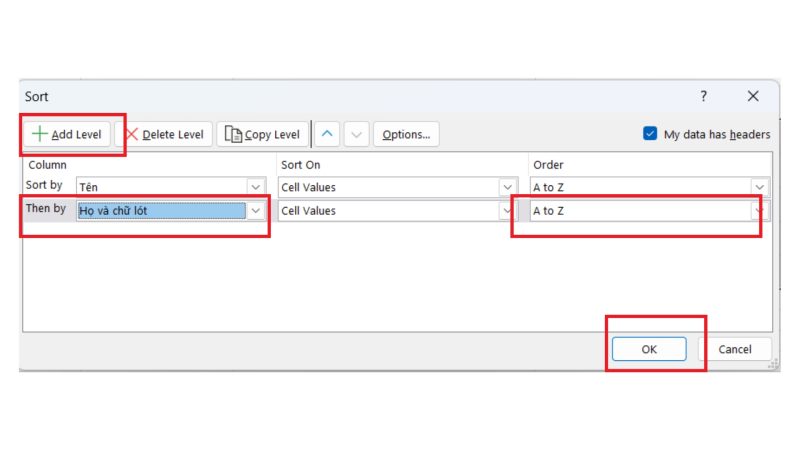Toggle the My data has headers checkbox
Viewport: 800px width, 450px height.
(x=650, y=134)
